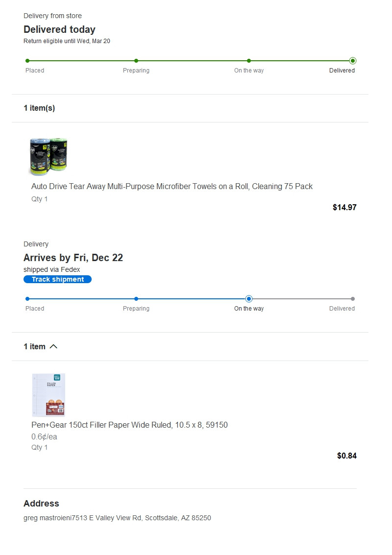Screen dimensions: 392x555
Task: Click the gray Delivered endpoint marker
Action: [x=353, y=299]
